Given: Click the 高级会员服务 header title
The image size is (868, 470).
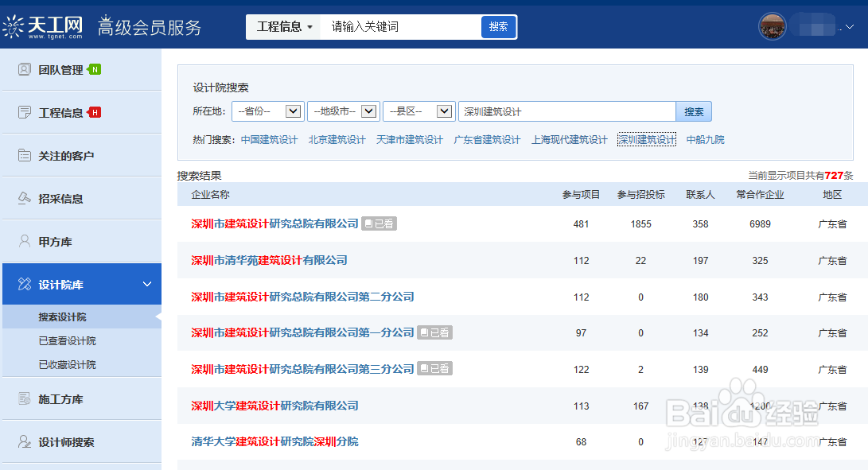Looking at the screenshot, I should pos(150,26).
